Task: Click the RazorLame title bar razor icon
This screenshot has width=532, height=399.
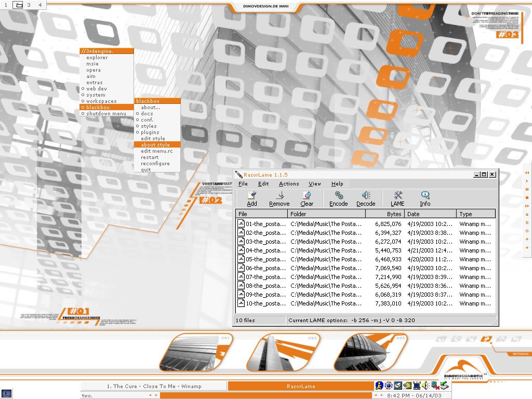Action: click(x=239, y=175)
